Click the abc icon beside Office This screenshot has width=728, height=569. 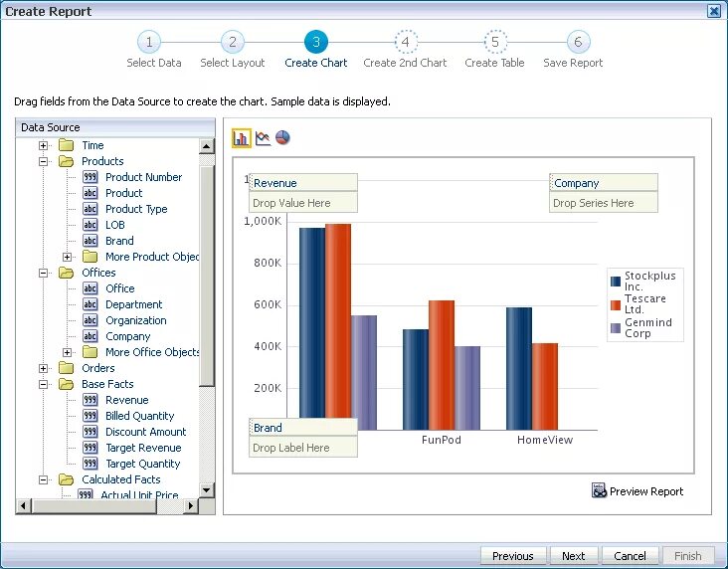(91, 288)
